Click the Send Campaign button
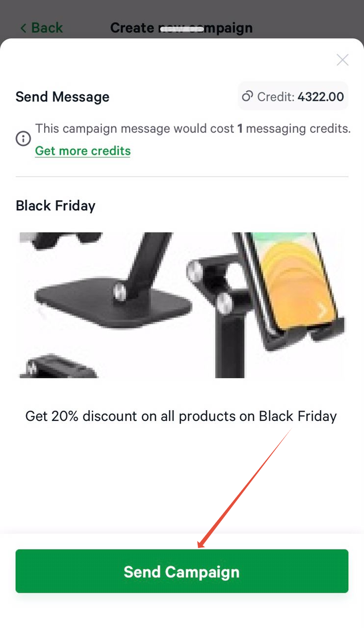 click(x=182, y=571)
